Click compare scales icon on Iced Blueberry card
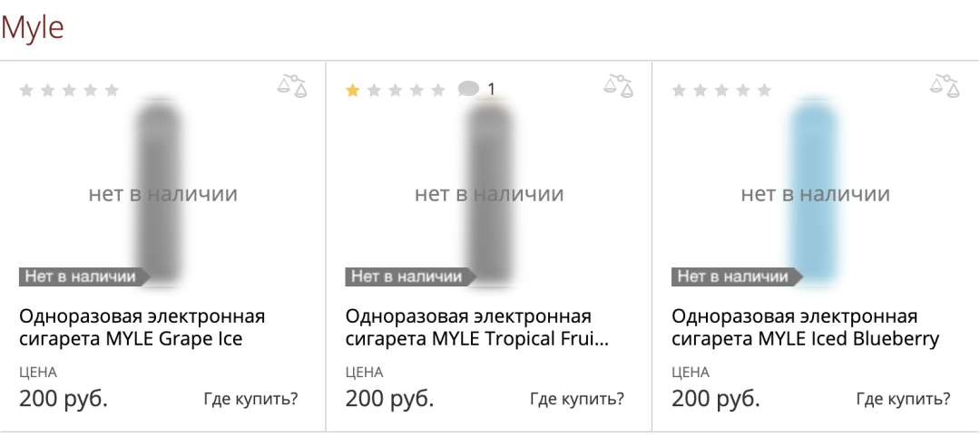 [945, 85]
